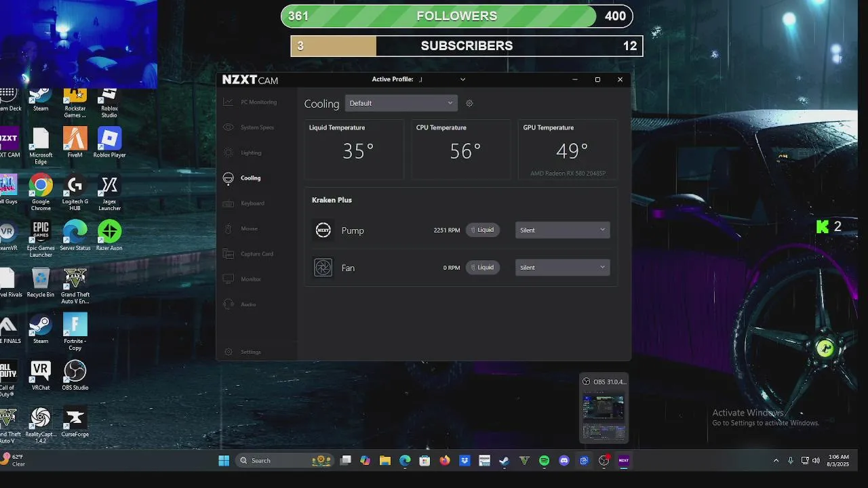The width and height of the screenshot is (868, 488).
Task: Open the Default cooling profile dropdown
Action: click(401, 103)
